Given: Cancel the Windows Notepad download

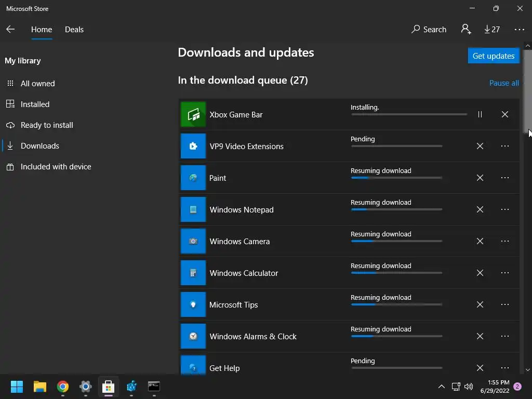Looking at the screenshot, I should click(x=480, y=210).
